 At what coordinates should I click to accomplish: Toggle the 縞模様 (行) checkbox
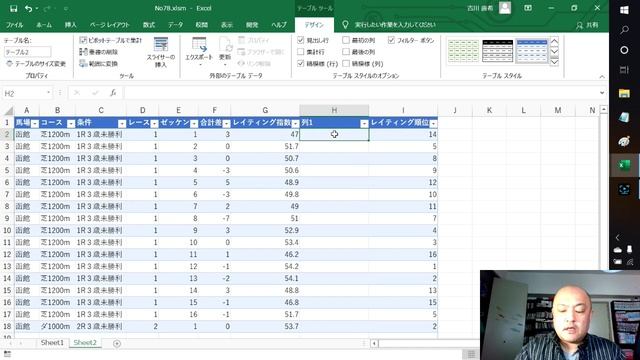click(301, 64)
